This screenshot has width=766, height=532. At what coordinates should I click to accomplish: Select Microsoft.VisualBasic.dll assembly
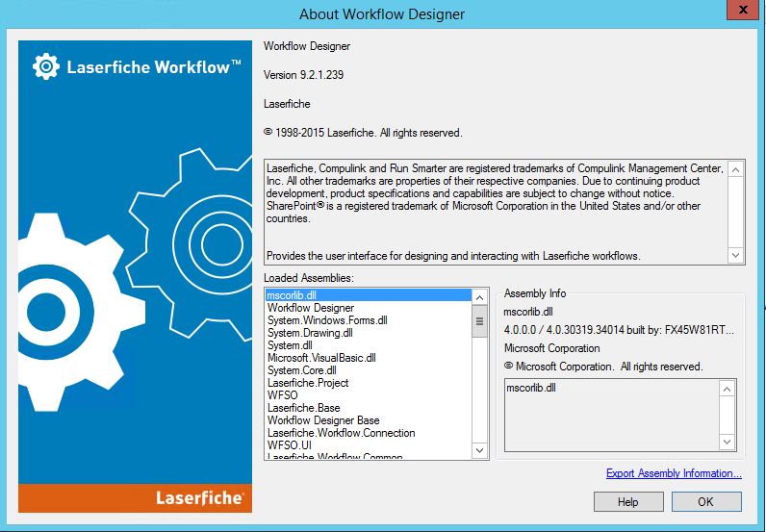[x=369, y=358]
